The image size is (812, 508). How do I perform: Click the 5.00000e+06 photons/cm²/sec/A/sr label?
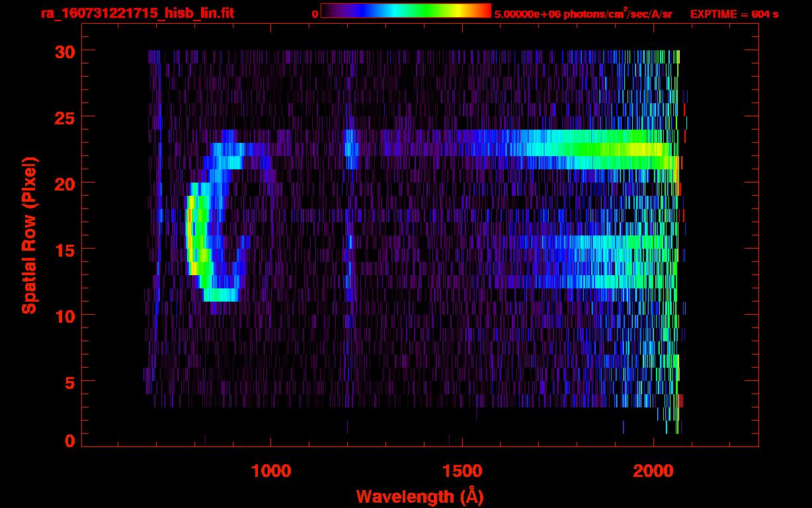[583, 13]
